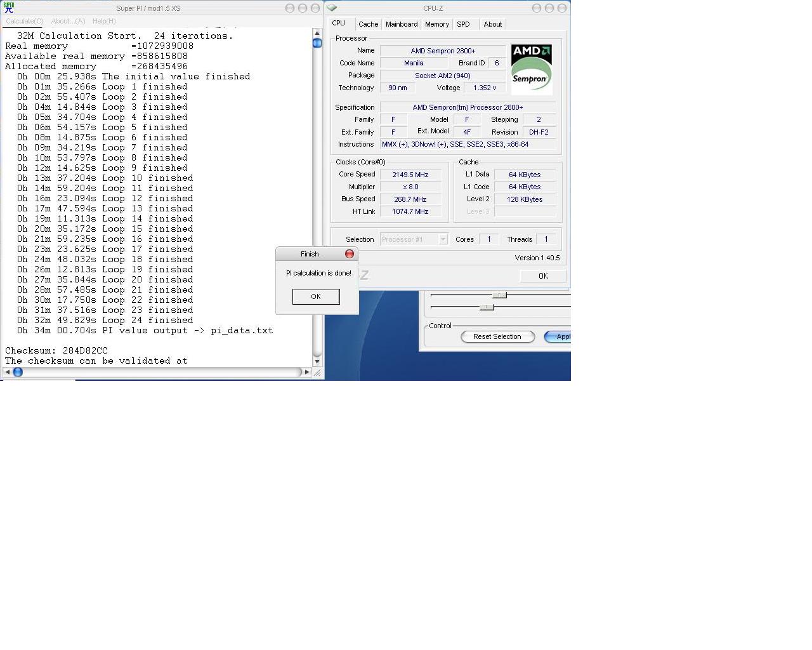Click the L1 Data value 64 KBytes
This screenshot has height=650, width=812.
[x=525, y=175]
